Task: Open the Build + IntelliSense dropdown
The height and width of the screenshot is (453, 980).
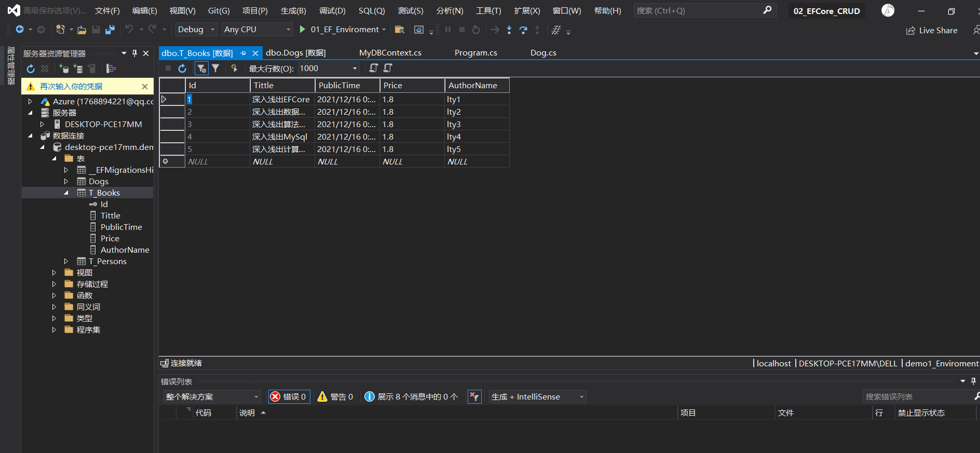Action: click(538, 396)
